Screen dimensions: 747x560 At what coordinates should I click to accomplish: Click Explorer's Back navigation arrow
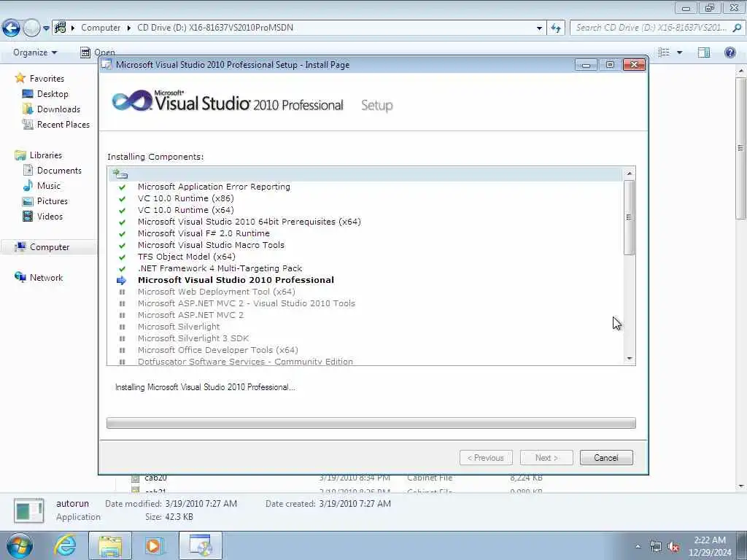(11, 28)
